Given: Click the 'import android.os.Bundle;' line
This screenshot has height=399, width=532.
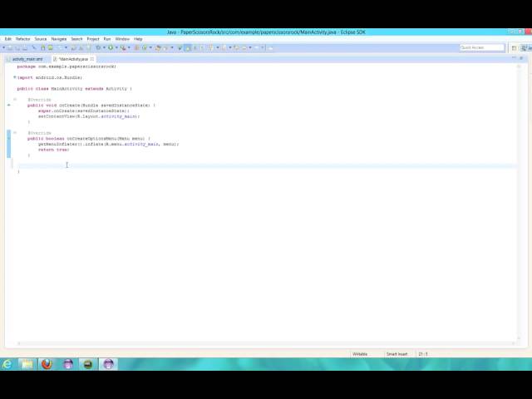Looking at the screenshot, I should point(50,77).
